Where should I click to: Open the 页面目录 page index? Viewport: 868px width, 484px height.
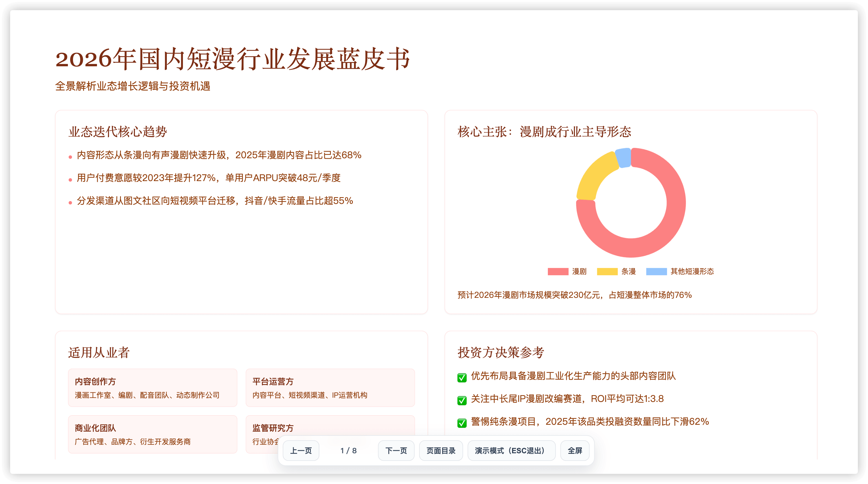(x=441, y=451)
